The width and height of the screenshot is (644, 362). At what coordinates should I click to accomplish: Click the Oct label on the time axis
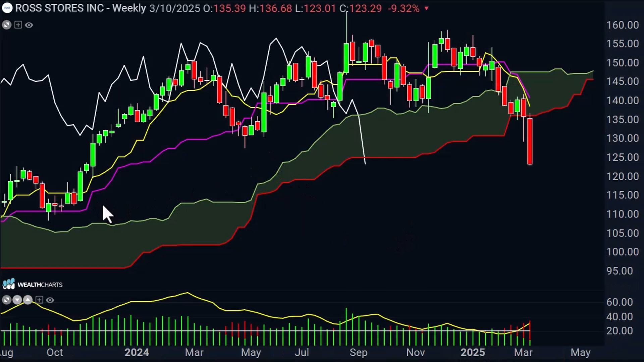pyautogui.click(x=55, y=353)
